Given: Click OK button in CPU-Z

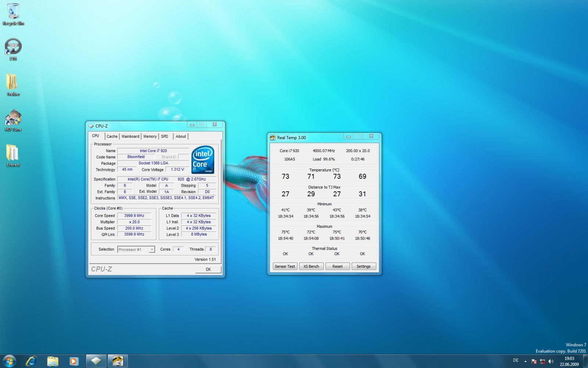Looking at the screenshot, I should pos(208,269).
